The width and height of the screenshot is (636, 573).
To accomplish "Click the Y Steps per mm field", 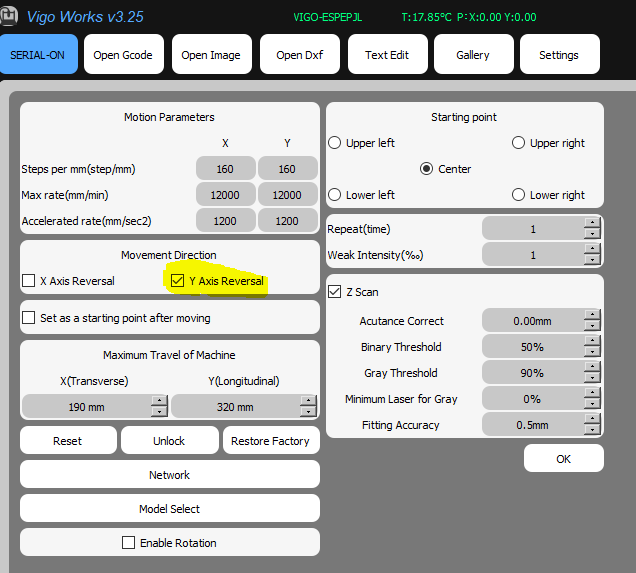I will point(288,168).
